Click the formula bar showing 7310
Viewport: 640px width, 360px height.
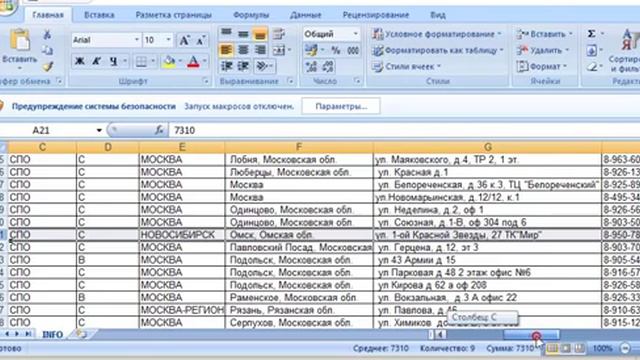click(x=404, y=130)
